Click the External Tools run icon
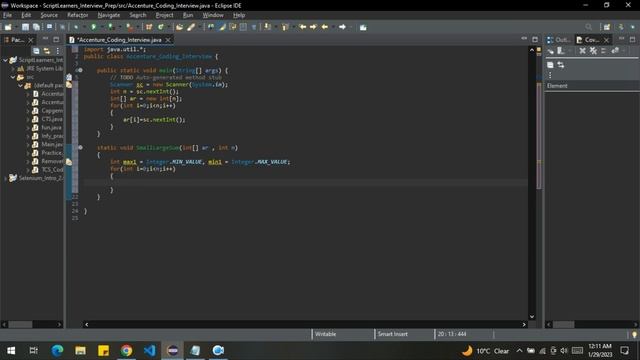Image resolution: width=640 pixels, height=360 pixels. (129, 27)
